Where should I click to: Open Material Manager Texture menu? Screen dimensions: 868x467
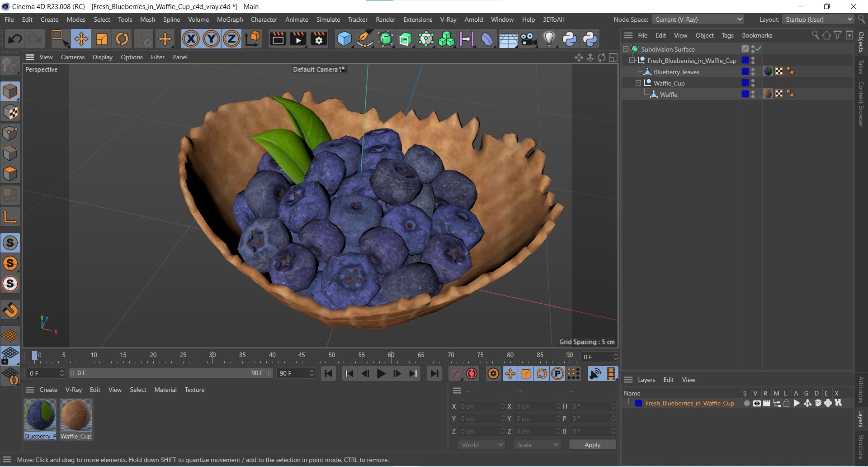click(194, 390)
